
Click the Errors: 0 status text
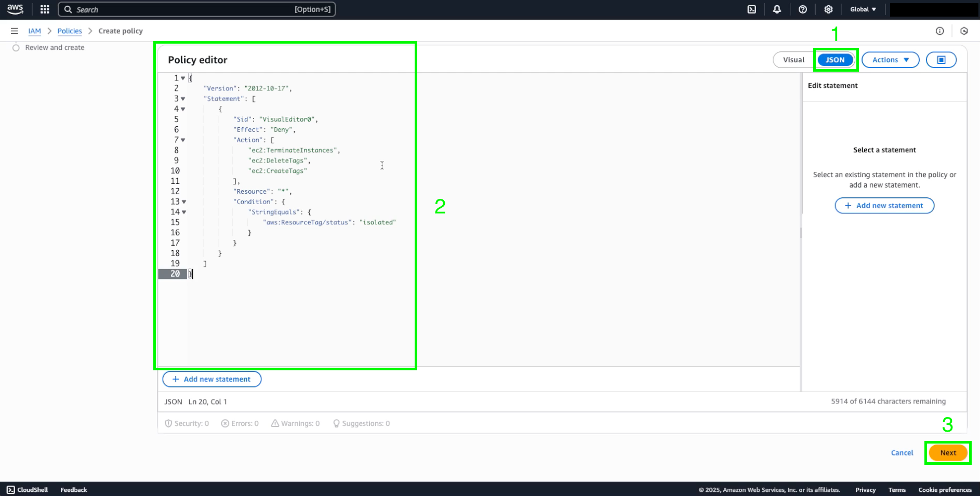pyautogui.click(x=245, y=423)
